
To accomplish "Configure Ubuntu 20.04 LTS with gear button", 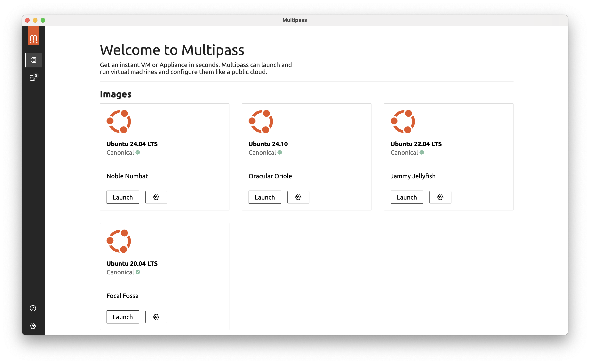I will pyautogui.click(x=156, y=317).
